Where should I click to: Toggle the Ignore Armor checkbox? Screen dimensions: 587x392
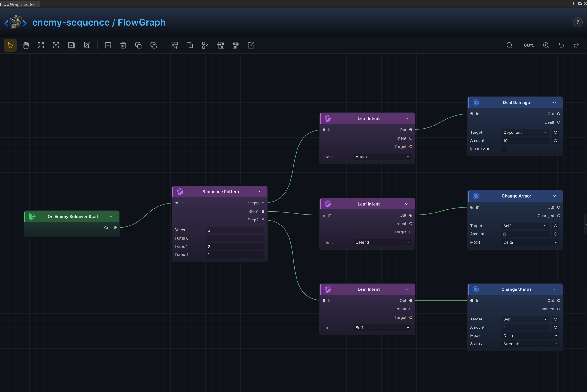(504, 149)
